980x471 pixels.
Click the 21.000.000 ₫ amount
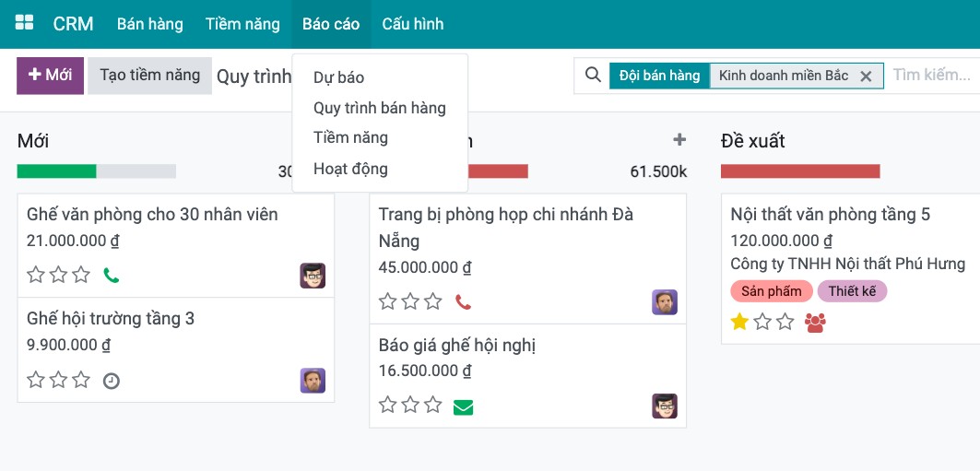coord(73,241)
